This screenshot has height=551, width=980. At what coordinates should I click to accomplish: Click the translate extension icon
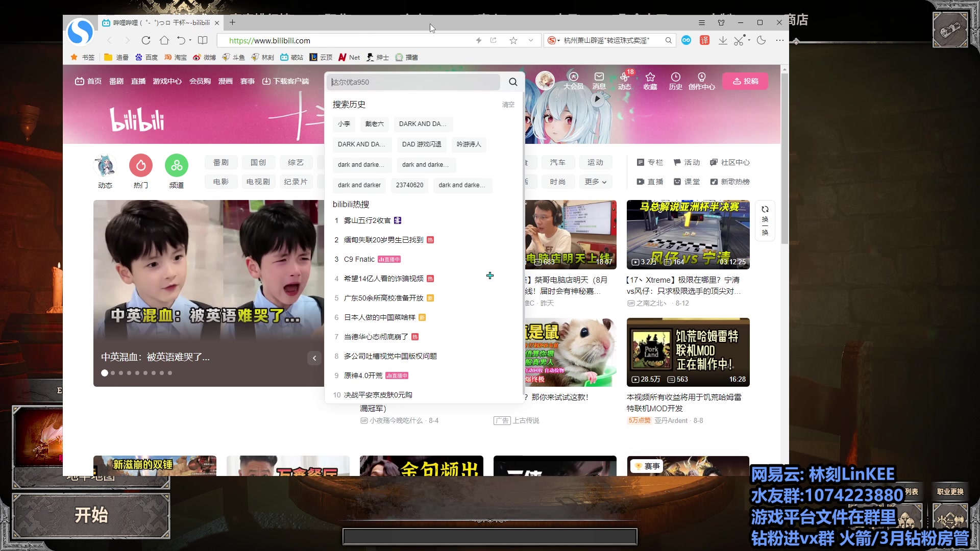[x=705, y=40]
